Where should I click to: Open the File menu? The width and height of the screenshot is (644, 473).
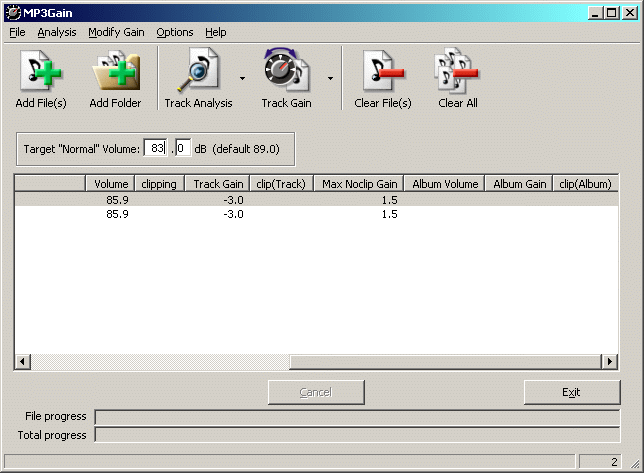point(17,32)
